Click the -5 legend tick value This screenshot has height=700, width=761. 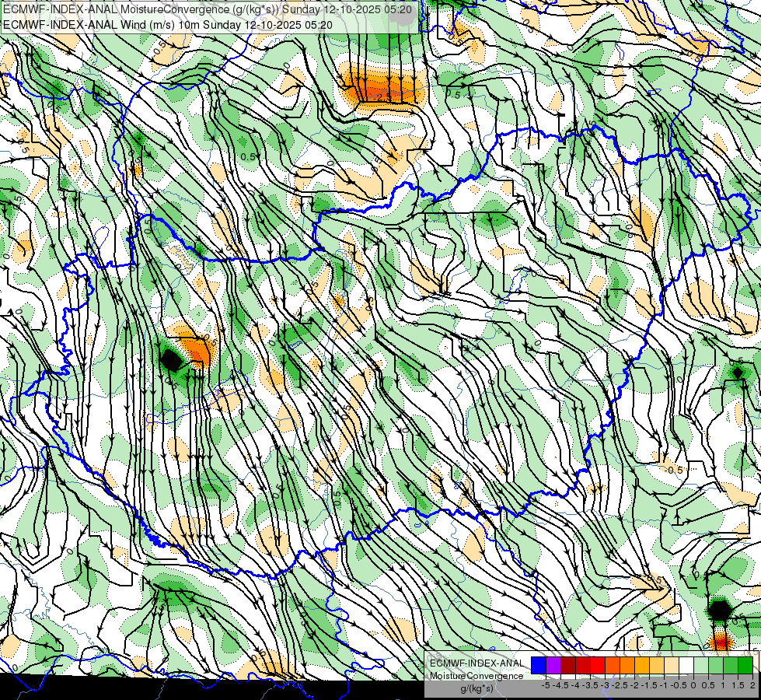tap(546, 685)
